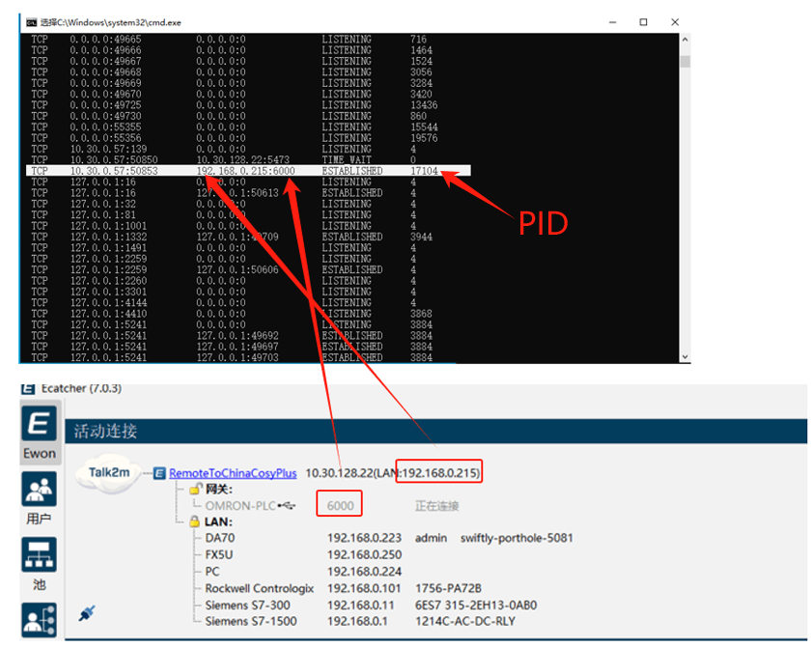Image resolution: width=812 pixels, height=647 pixels.
Task: Select the PC device at 192.168.0.224
Action: point(212,572)
